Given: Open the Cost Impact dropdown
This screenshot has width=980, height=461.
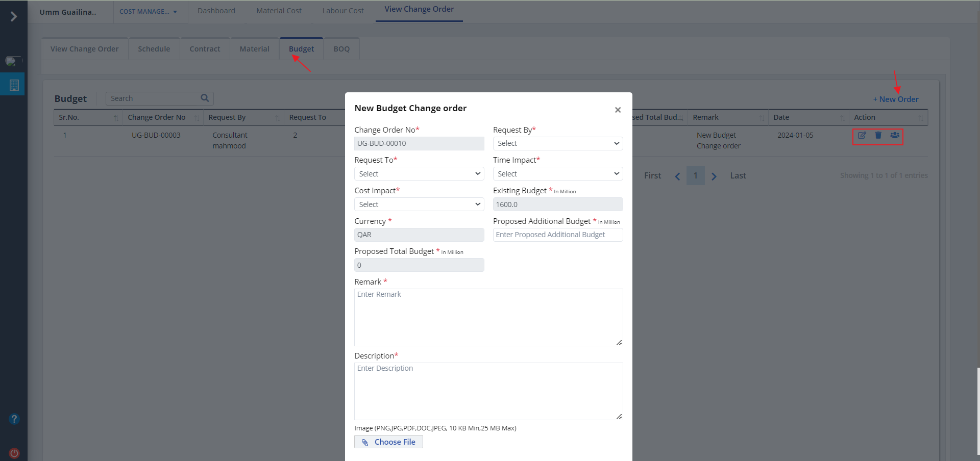Looking at the screenshot, I should 419,204.
